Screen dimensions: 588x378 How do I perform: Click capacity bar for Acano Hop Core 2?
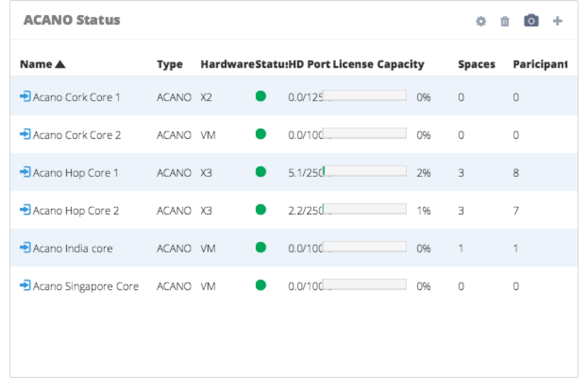tap(364, 209)
